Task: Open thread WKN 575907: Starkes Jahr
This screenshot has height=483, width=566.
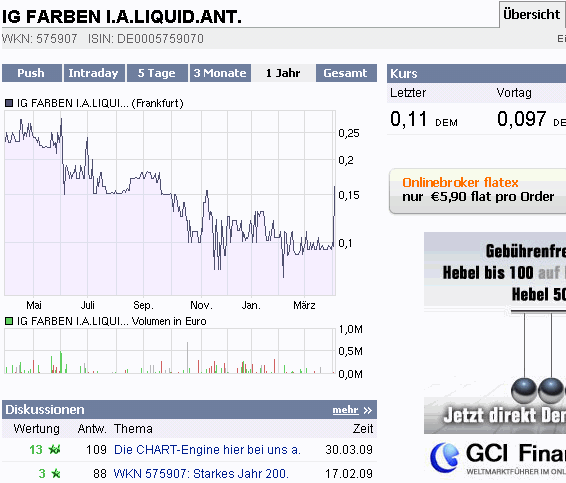Action: (201, 473)
